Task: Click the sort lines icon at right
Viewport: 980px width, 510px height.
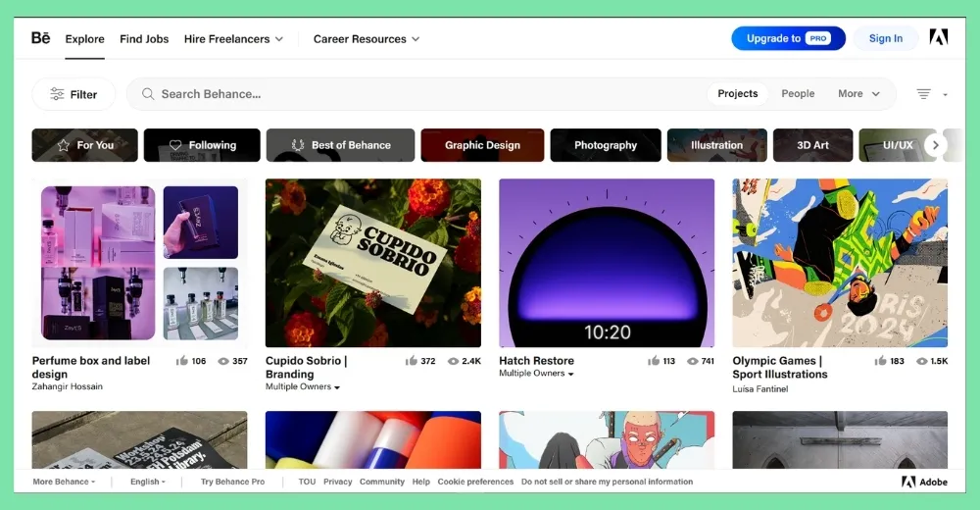Action: pyautogui.click(x=924, y=94)
